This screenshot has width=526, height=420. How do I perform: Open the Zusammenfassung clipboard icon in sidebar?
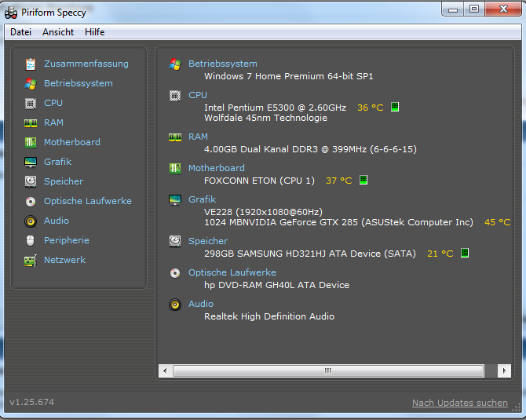pos(31,64)
